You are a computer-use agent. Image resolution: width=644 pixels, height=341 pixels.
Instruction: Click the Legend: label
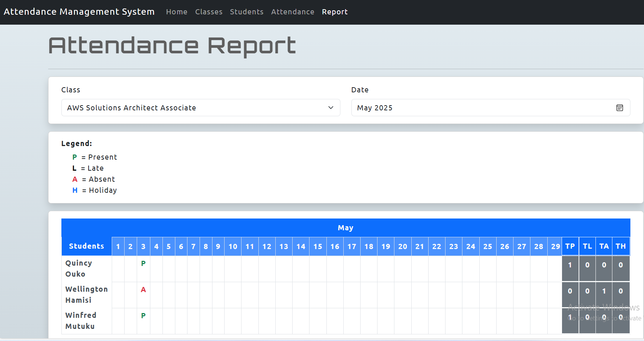click(x=76, y=143)
